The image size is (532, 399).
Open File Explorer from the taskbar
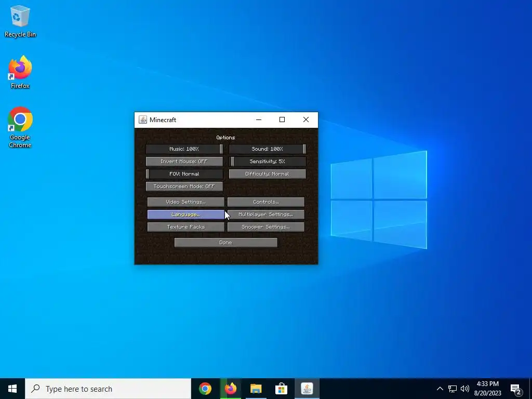256,389
